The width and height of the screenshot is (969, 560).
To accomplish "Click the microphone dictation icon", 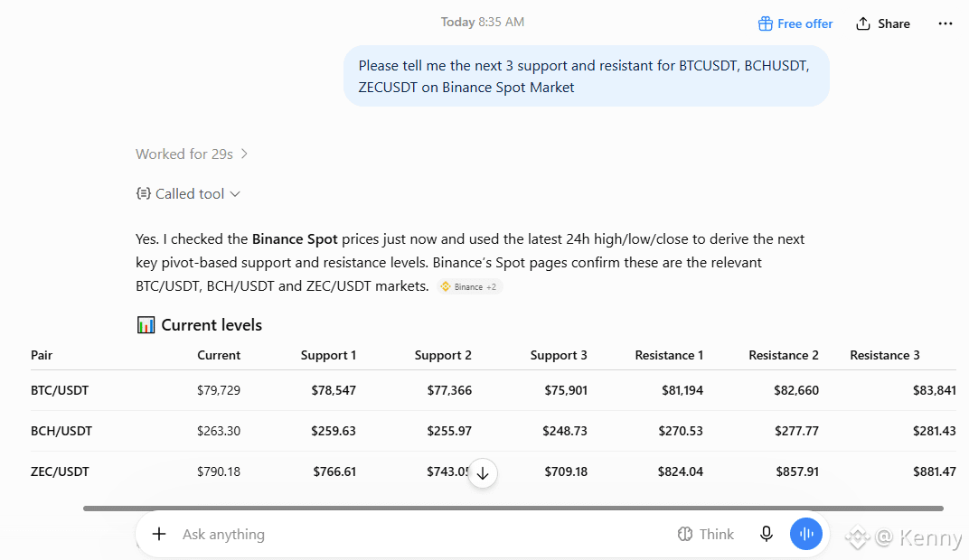I will click(x=767, y=534).
